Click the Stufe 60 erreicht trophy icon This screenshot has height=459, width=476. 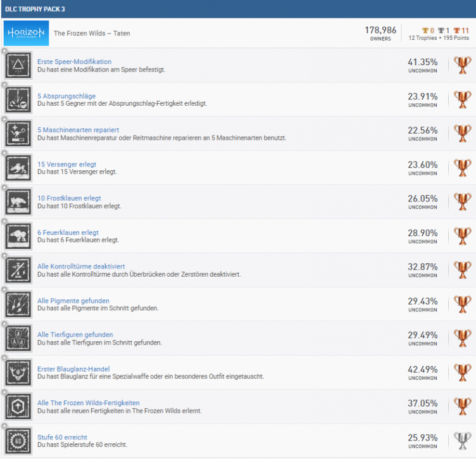pyautogui.click(x=17, y=441)
